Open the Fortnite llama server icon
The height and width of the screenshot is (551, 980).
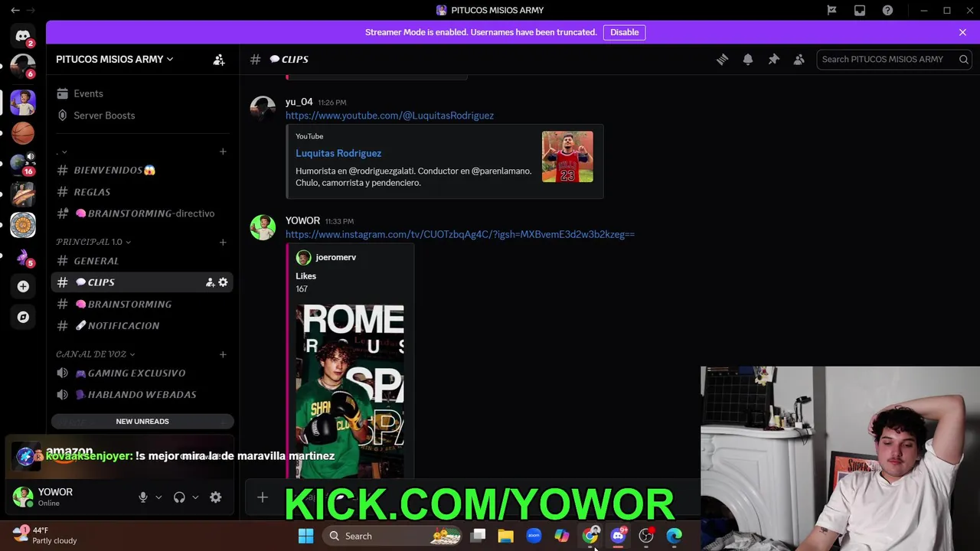pos(23,256)
